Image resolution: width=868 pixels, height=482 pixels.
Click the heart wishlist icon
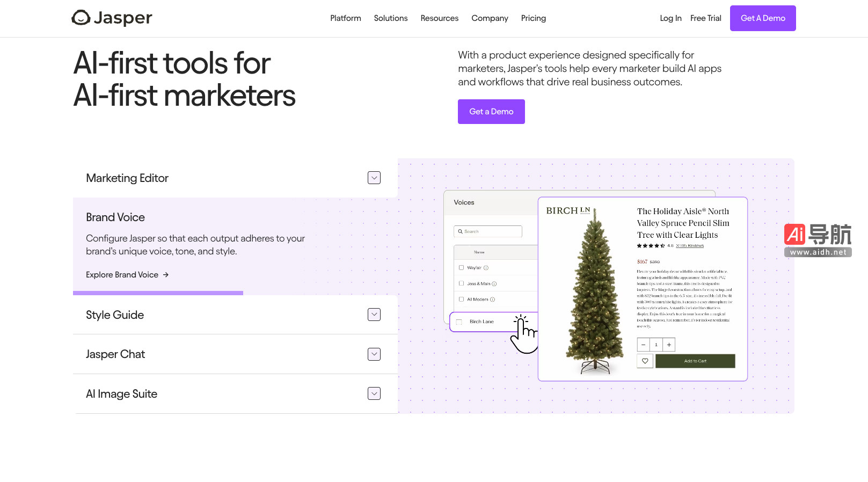point(645,361)
